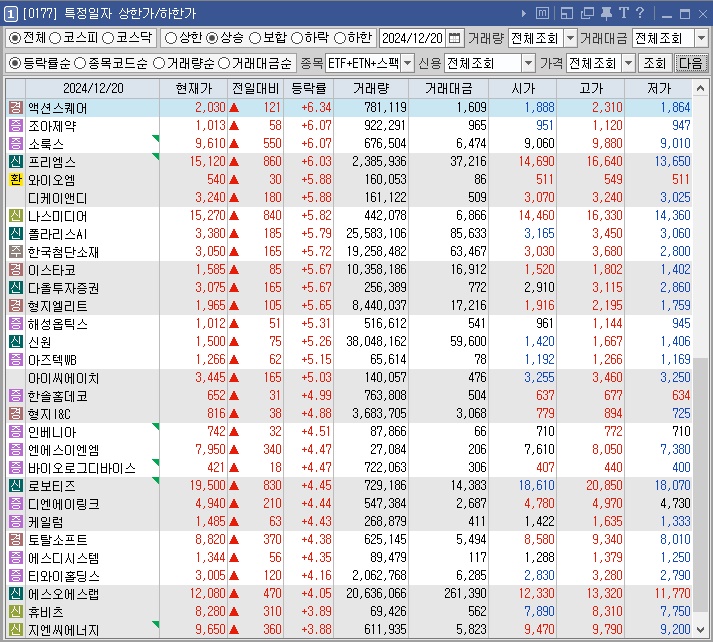
Task: Select the 폴라리스AI stock row
Action: click(349, 234)
